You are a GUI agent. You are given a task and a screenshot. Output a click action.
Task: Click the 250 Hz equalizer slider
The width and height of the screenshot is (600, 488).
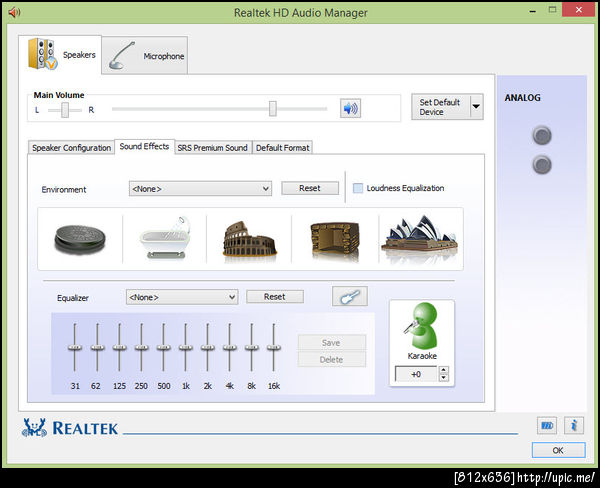[142, 347]
